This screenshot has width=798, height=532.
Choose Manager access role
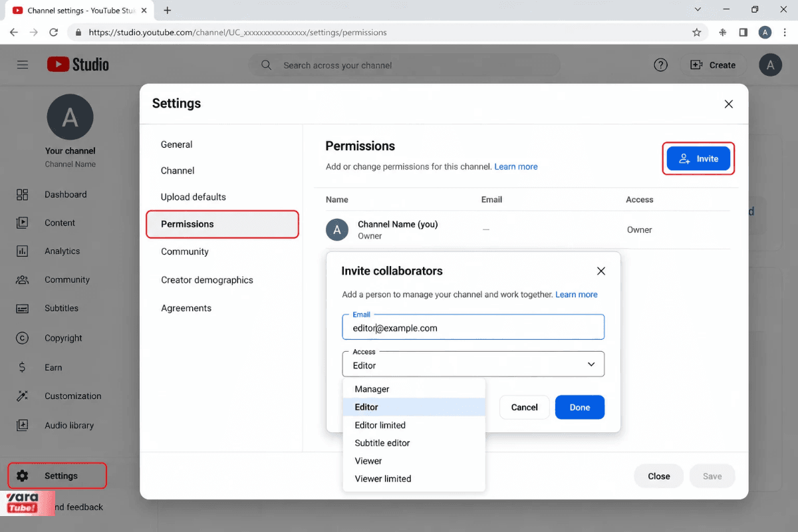coord(414,389)
